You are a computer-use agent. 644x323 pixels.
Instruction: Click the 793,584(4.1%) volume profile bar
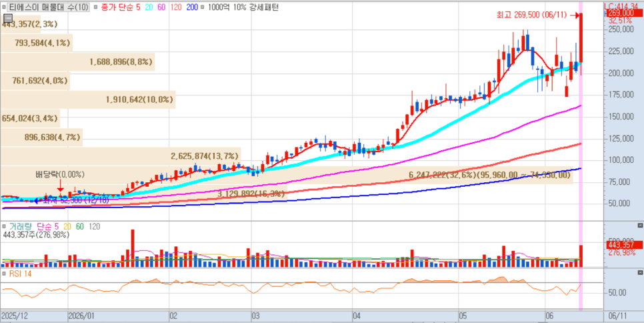tap(36, 43)
